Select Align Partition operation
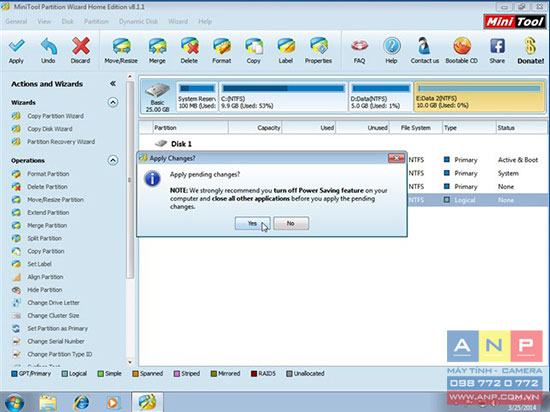The width and height of the screenshot is (550, 412). 45,277
